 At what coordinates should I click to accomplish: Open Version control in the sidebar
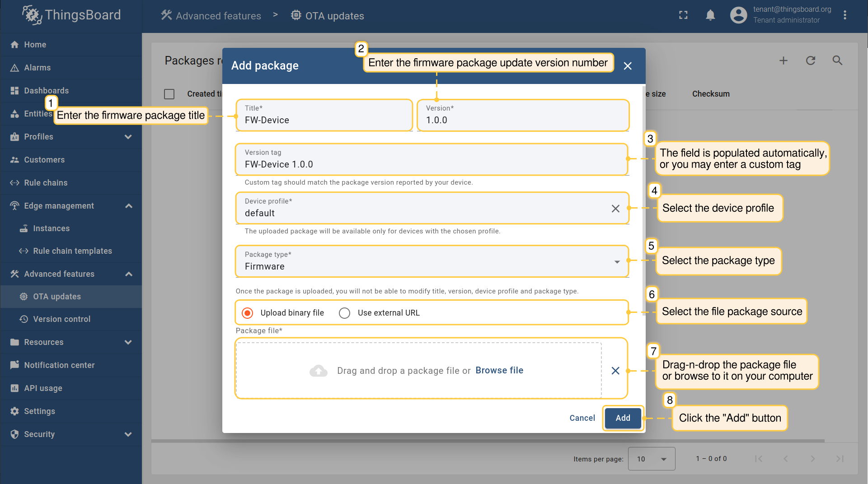tap(61, 319)
